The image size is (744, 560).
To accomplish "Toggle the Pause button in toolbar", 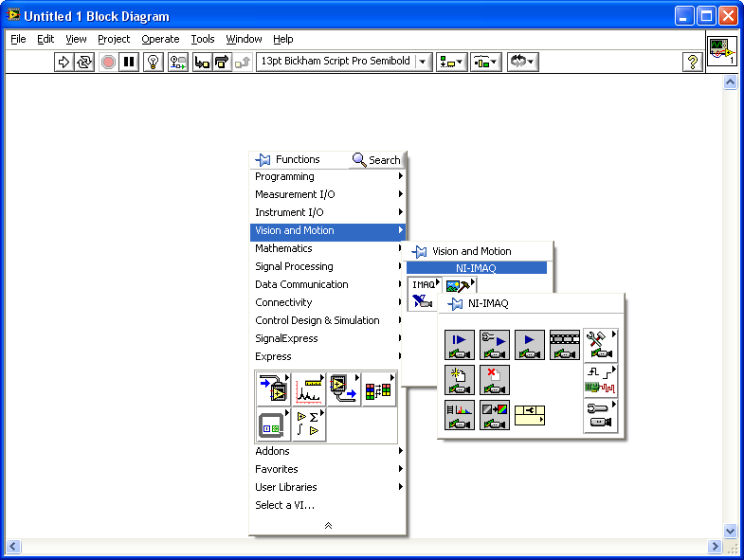I will pos(130,62).
